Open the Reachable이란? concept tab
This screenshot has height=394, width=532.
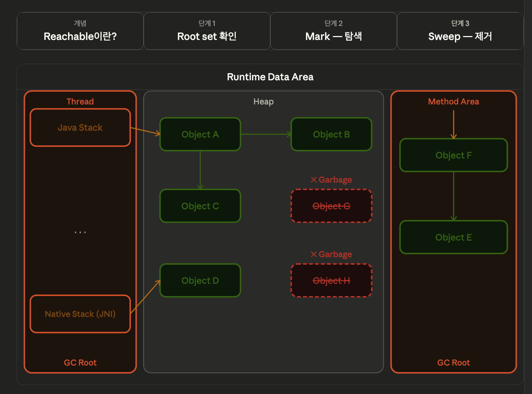point(80,31)
